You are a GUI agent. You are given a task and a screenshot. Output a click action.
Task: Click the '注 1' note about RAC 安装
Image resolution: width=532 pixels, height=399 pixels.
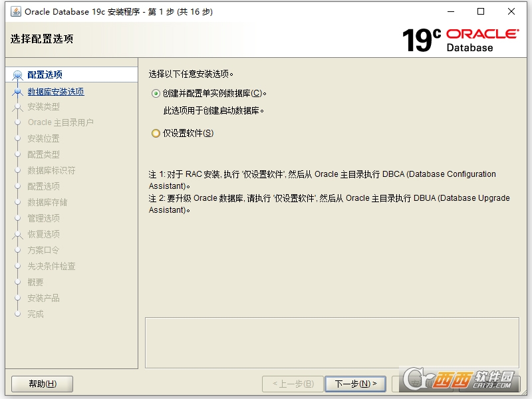(323, 180)
